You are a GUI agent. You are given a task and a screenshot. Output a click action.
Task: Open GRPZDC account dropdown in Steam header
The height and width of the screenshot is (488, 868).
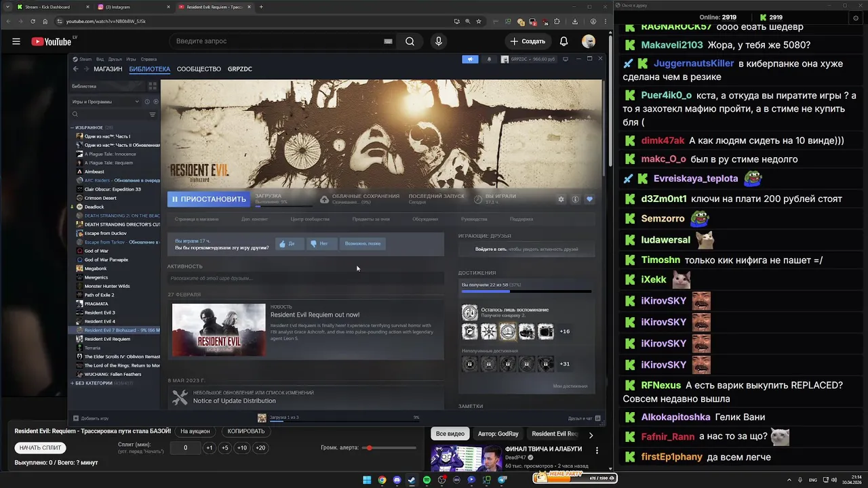coord(532,59)
